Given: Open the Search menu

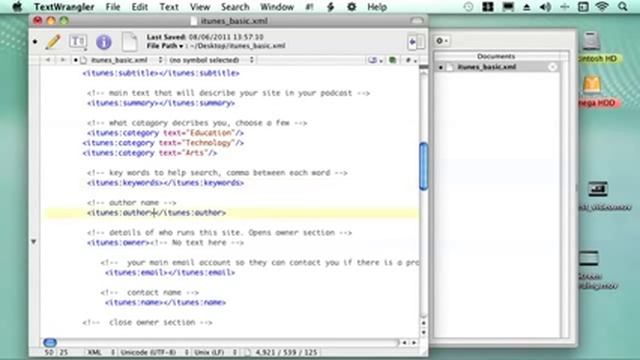Looking at the screenshot, I should tap(235, 7).
